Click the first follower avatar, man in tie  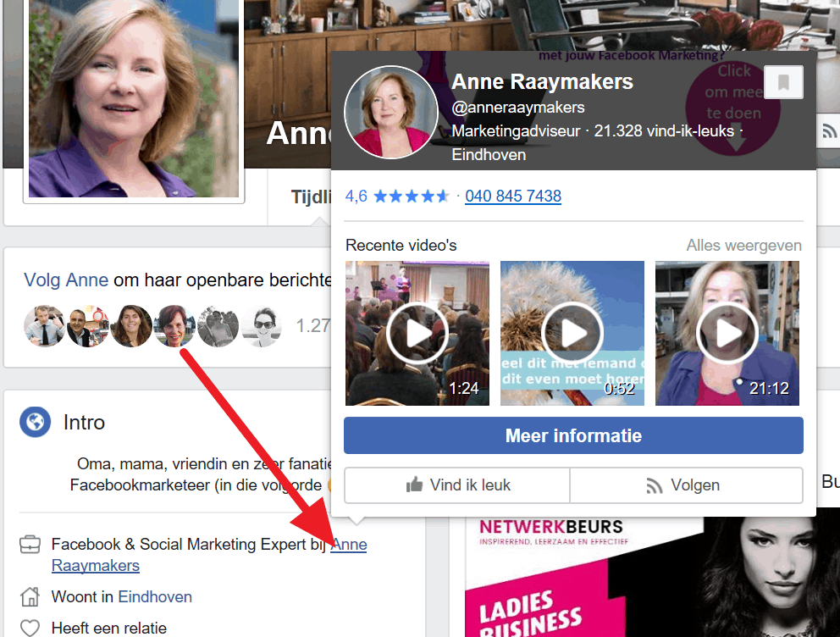pyautogui.click(x=45, y=326)
